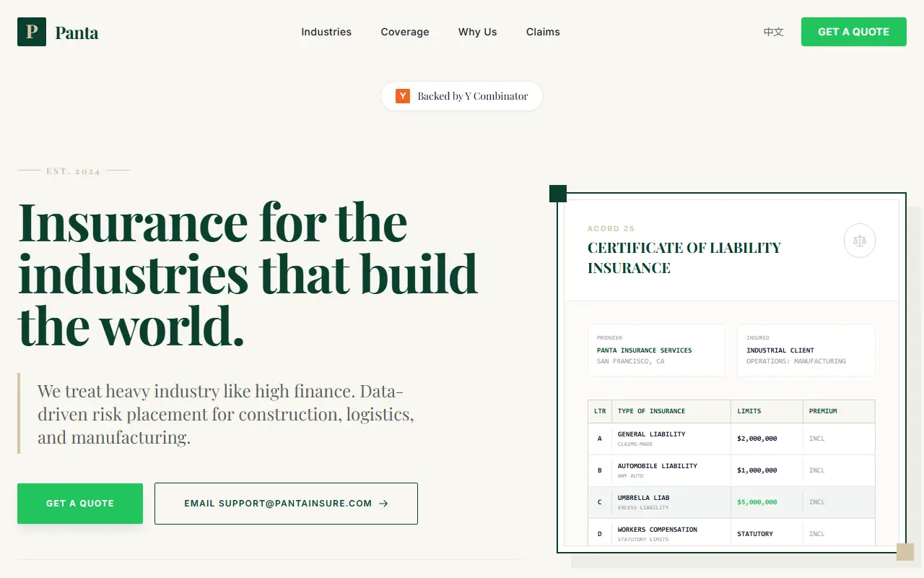Click the ACORD 25 label
Viewport: 924px width, 578px height.
611,229
